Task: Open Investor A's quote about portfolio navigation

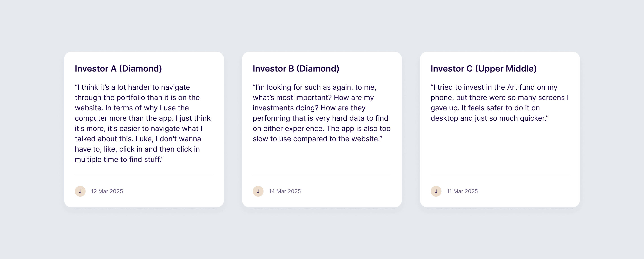Action: point(142,123)
